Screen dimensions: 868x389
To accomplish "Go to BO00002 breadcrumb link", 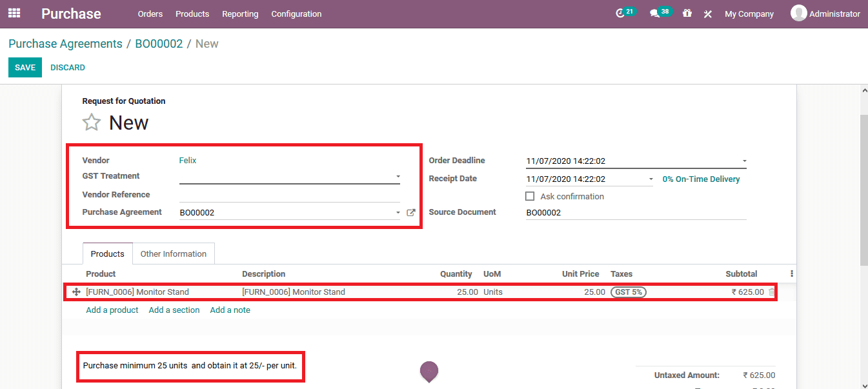I will coord(159,44).
